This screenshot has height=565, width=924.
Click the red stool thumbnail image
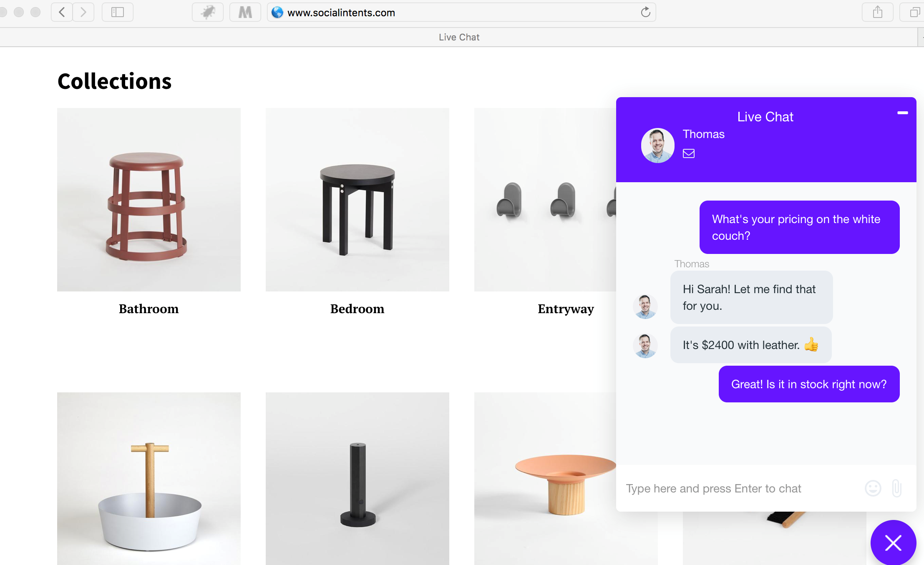click(x=149, y=199)
